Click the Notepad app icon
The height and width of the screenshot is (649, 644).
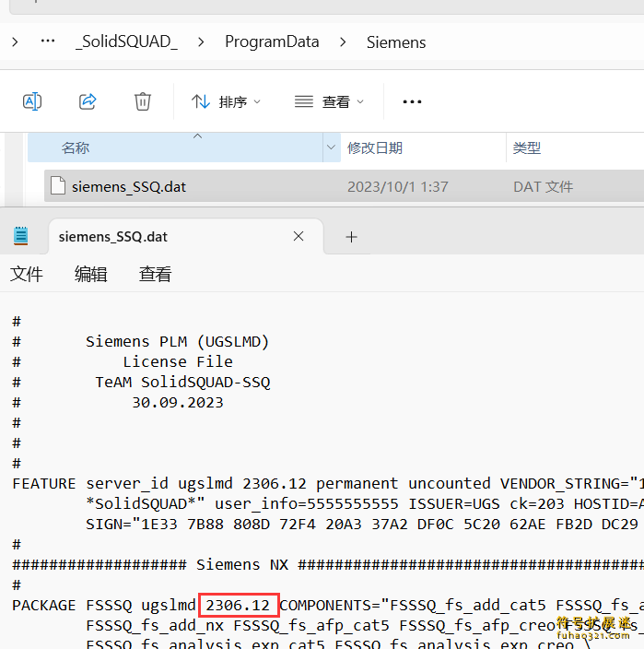coord(21,236)
